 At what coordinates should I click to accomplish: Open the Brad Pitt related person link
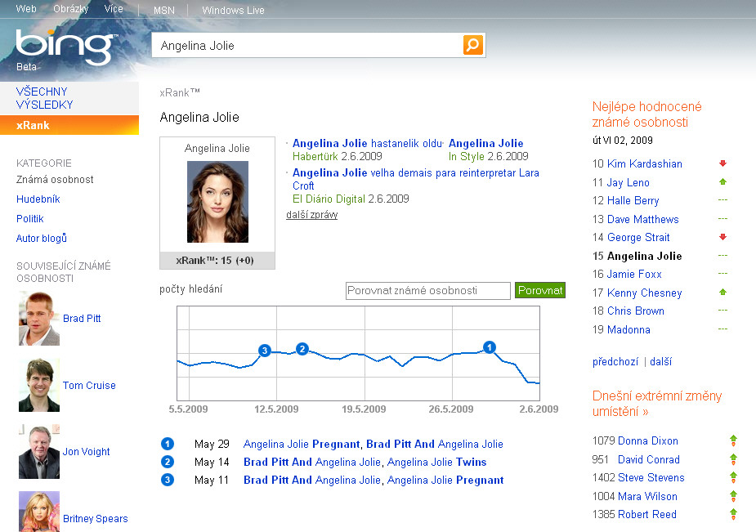[x=82, y=319]
